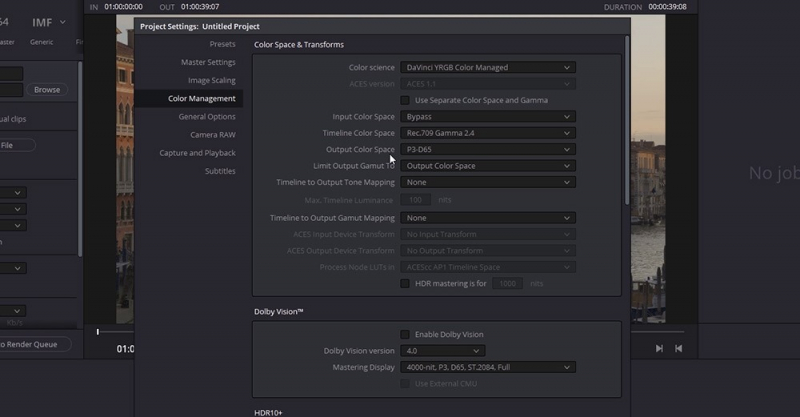This screenshot has height=417, width=800.
Task: Enable Use Separate Color Space and Gamma
Action: [405, 100]
